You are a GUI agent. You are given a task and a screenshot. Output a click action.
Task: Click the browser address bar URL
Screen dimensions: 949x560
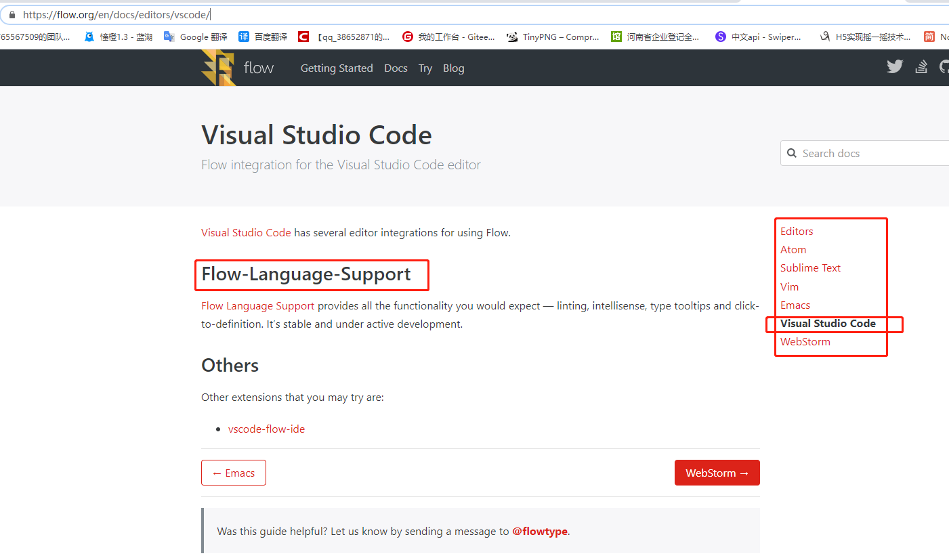(117, 14)
